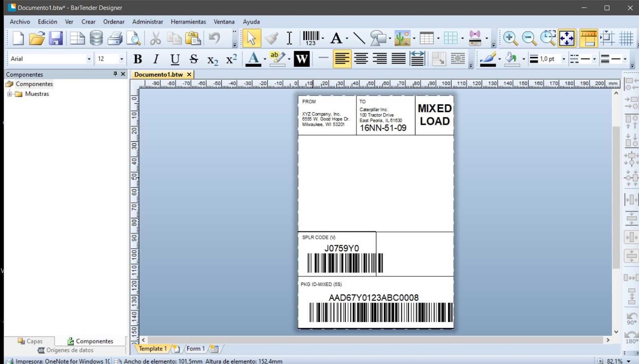
Task: Click the fill color bucket swatch
Action: [512, 59]
